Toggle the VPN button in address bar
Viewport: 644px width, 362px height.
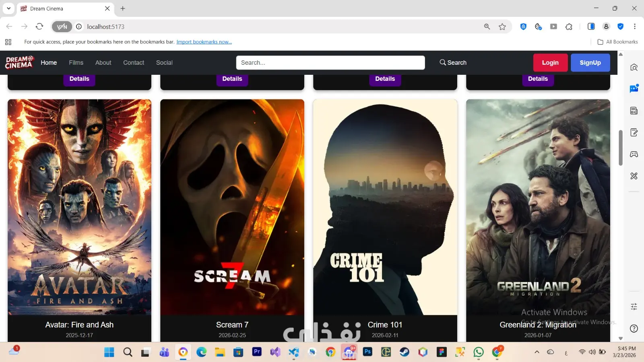62,27
